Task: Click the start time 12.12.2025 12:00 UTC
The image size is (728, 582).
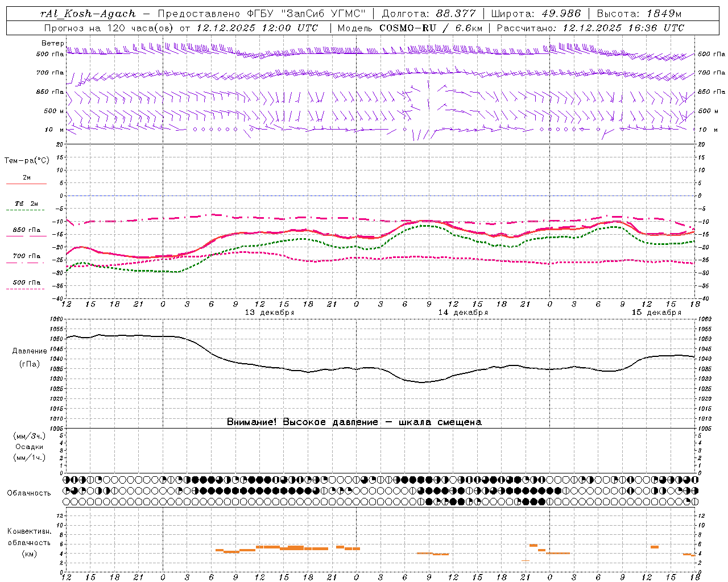Action: tap(257, 28)
